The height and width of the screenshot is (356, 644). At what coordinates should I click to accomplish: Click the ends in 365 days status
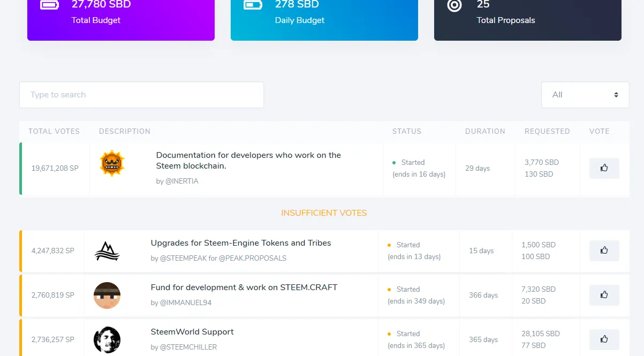click(416, 345)
